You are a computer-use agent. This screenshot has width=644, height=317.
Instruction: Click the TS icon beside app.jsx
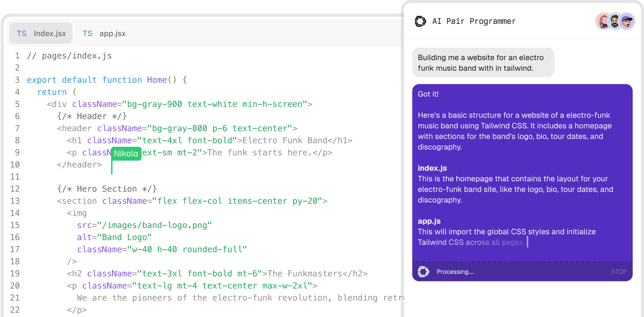[87, 34]
